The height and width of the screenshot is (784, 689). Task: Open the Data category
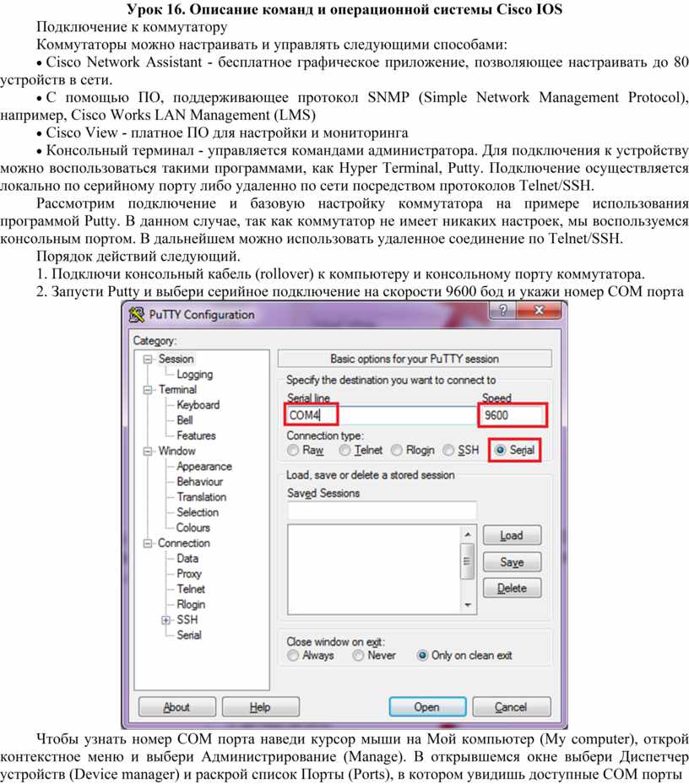[187, 559]
